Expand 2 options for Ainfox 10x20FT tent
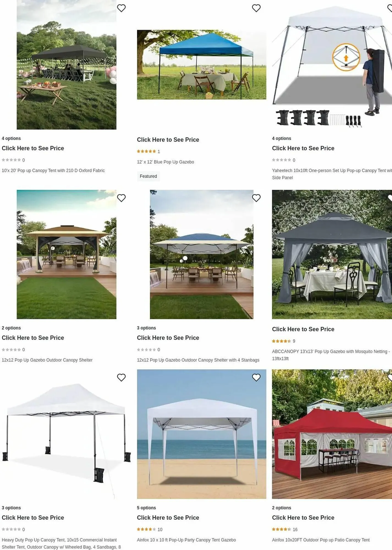Screen dimensions: 392x550 pos(281,508)
